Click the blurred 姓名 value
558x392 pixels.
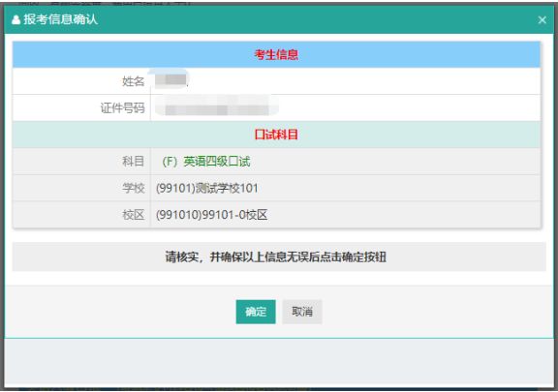pyautogui.click(x=171, y=79)
